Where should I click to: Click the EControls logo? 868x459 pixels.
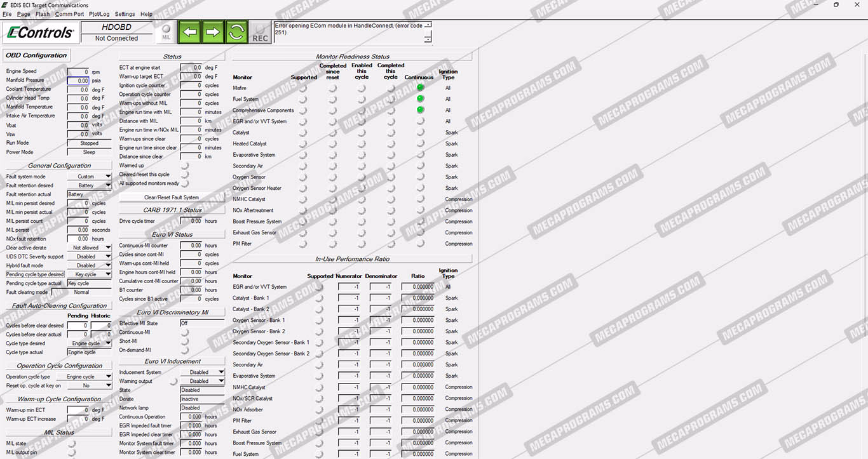tap(40, 32)
